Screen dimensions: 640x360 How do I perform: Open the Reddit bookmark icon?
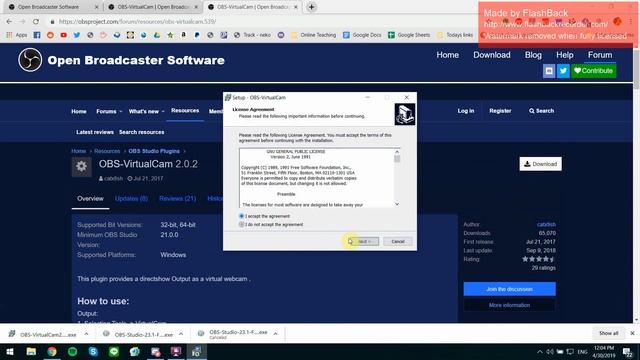tap(50, 35)
